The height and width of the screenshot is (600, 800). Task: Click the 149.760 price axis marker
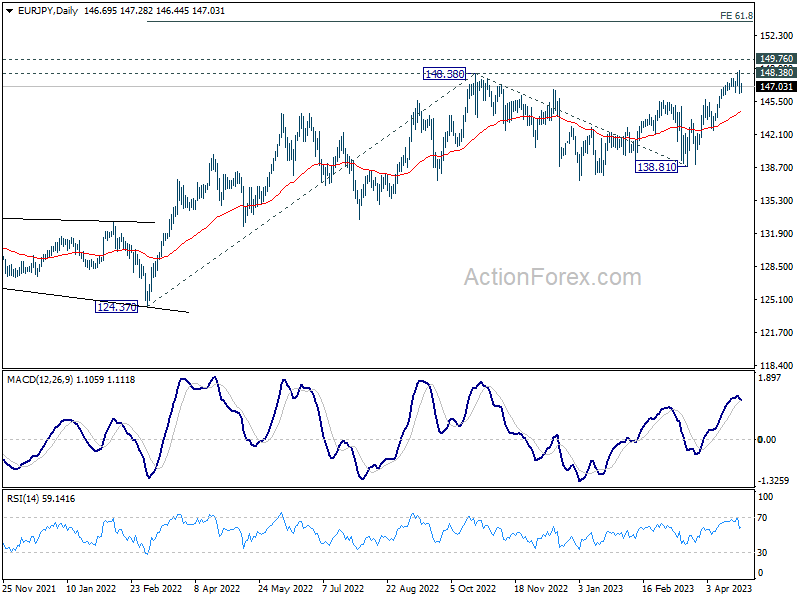click(776, 59)
